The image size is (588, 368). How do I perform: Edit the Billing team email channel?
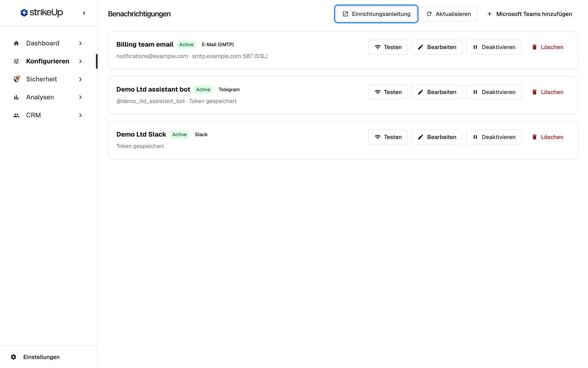click(437, 47)
